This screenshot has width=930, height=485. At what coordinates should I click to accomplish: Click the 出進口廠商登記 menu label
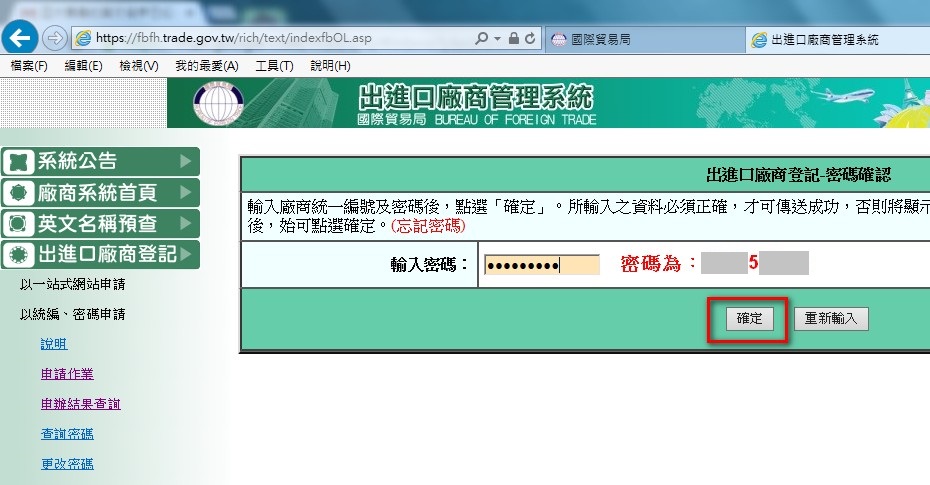coord(107,254)
